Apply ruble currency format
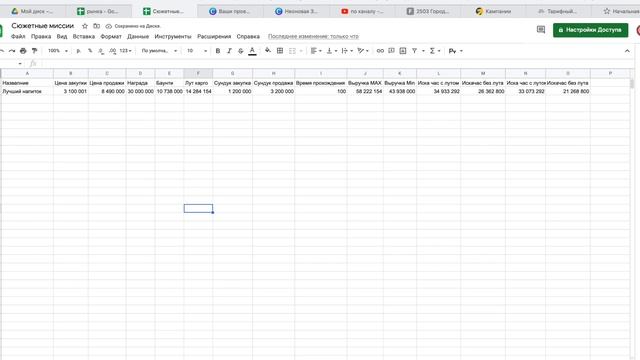This screenshot has width=640, height=360. click(x=78, y=51)
